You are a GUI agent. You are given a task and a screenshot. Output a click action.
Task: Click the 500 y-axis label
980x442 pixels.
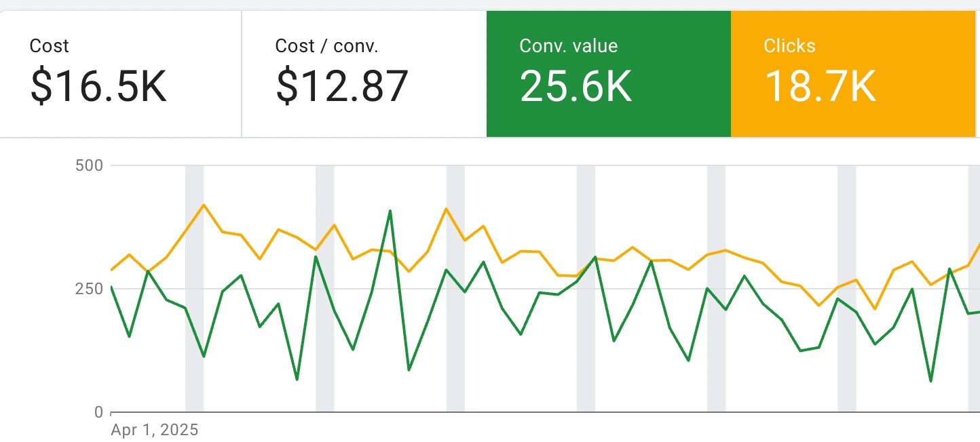pos(90,165)
